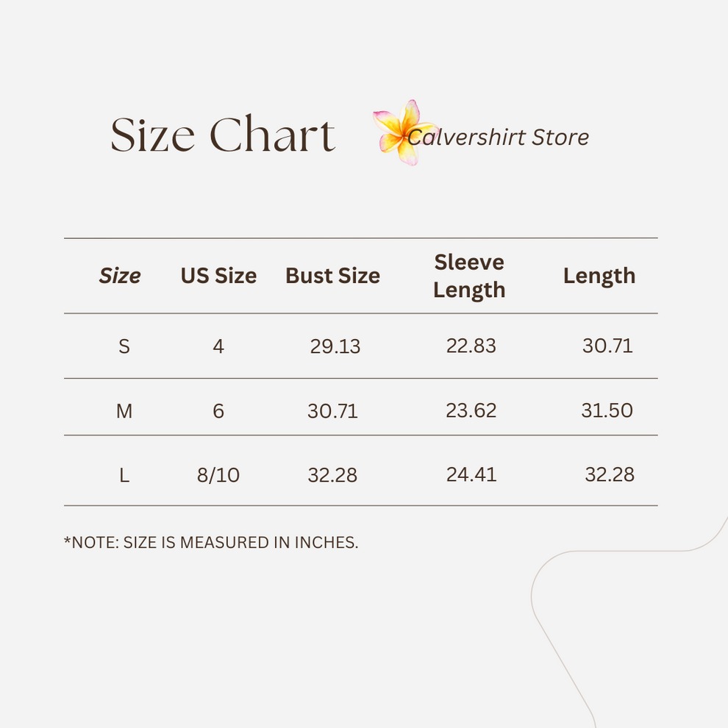Click US size value 8/10

(x=218, y=475)
